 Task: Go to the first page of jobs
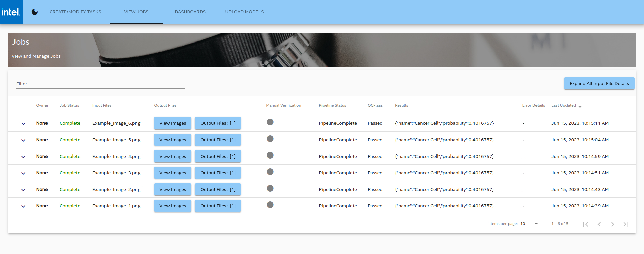[x=586, y=224]
